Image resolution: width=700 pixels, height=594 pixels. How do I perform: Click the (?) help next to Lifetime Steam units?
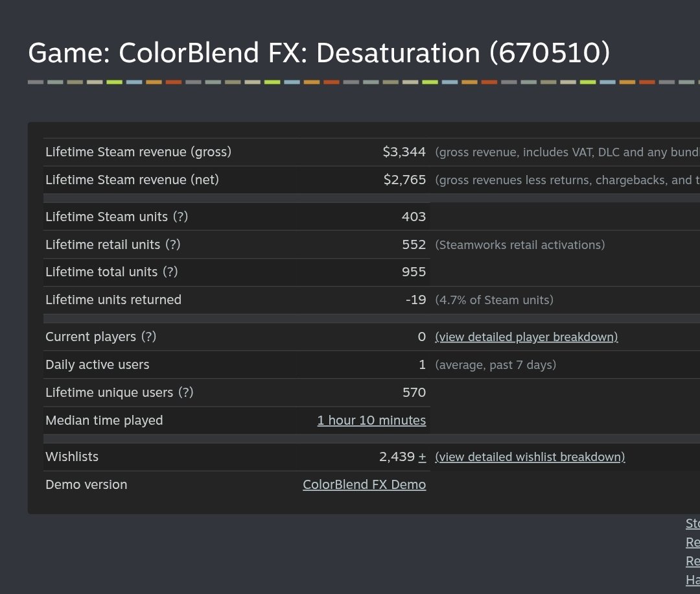click(180, 217)
